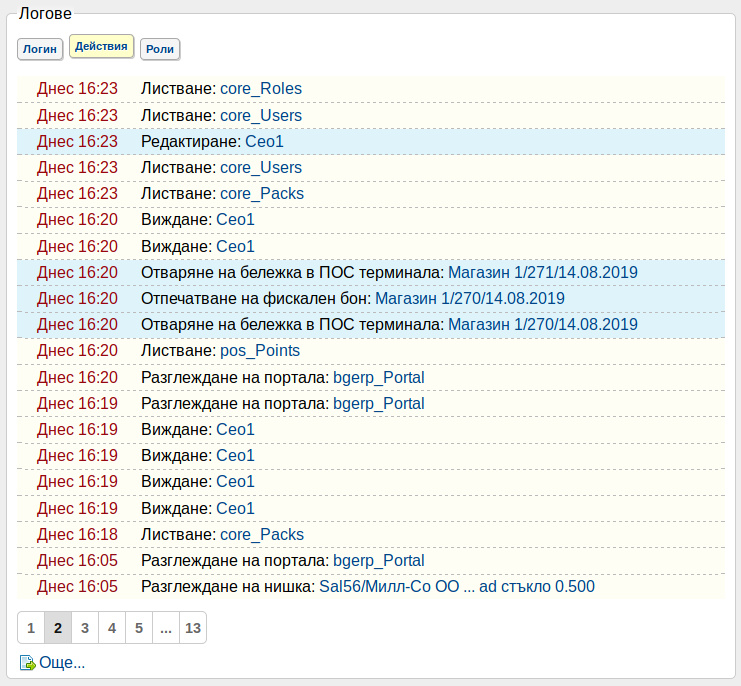The image size is (741, 686).
Task: Open the core_Roles link
Action: click(x=261, y=89)
